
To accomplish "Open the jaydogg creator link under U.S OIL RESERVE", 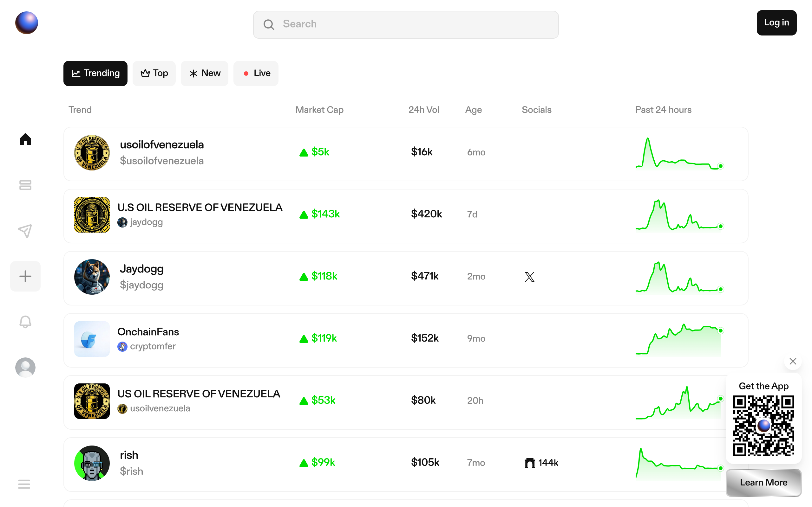I will click(146, 222).
